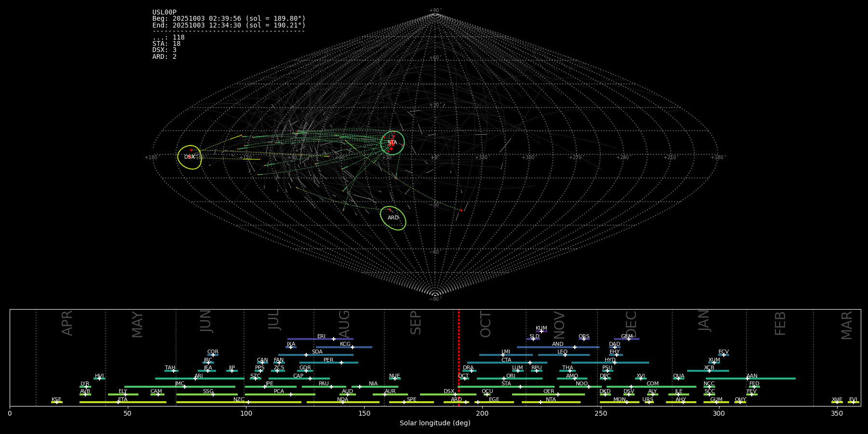
Task: Click the 'USL00P' station title text
Action: click(164, 13)
